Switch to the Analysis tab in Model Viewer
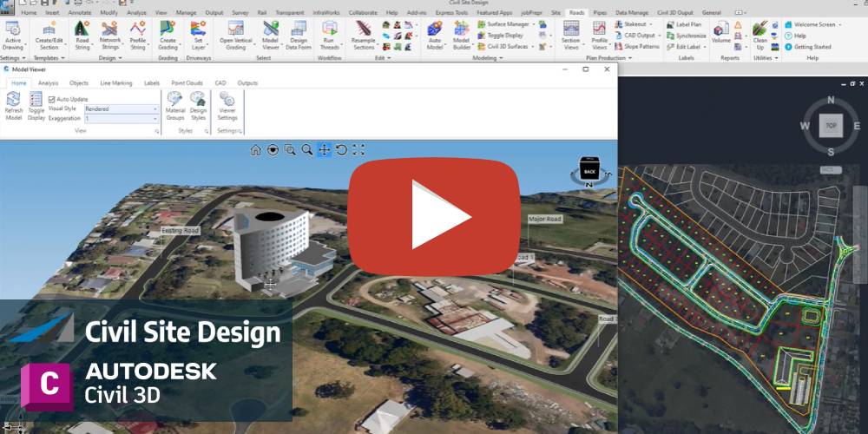 (48, 83)
